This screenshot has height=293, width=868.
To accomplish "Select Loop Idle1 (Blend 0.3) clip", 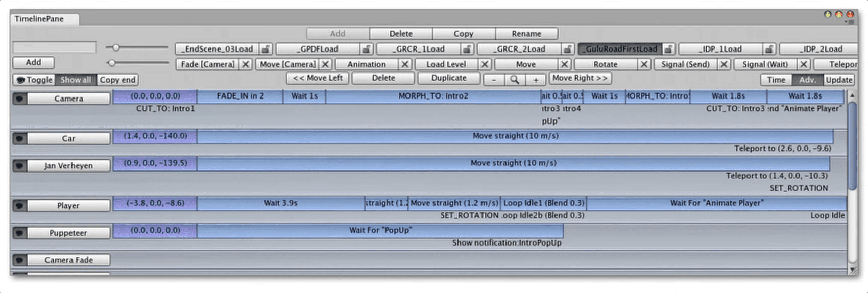I will (x=544, y=203).
